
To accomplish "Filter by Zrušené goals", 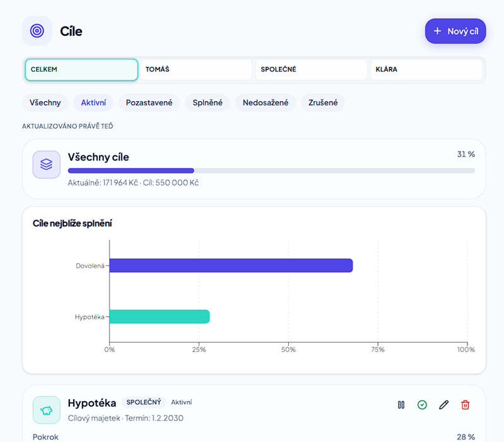I will tap(323, 103).
